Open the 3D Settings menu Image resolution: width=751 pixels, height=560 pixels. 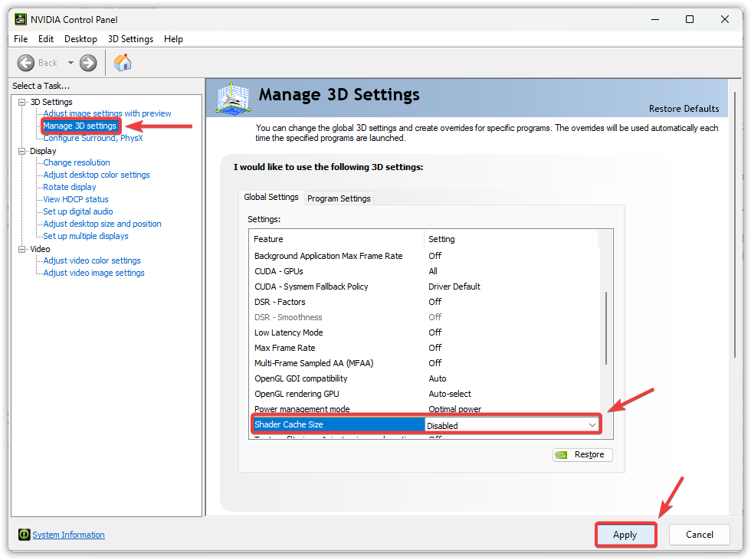[x=130, y=39]
